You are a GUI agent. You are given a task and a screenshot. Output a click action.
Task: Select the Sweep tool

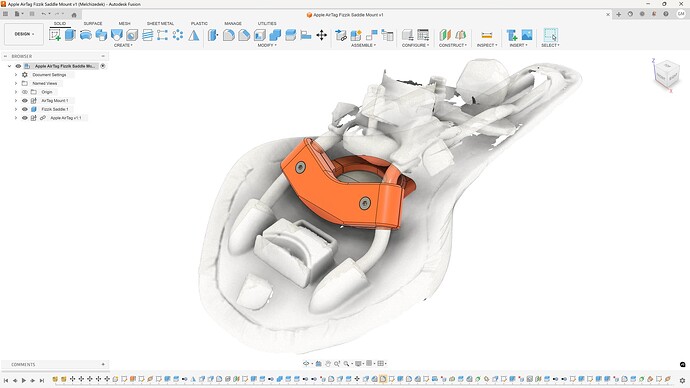101,35
